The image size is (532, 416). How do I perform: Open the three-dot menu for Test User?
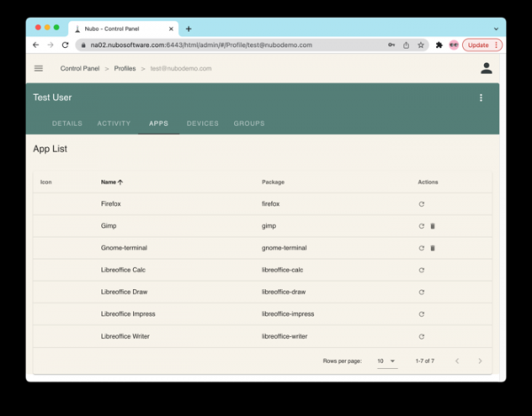point(481,98)
